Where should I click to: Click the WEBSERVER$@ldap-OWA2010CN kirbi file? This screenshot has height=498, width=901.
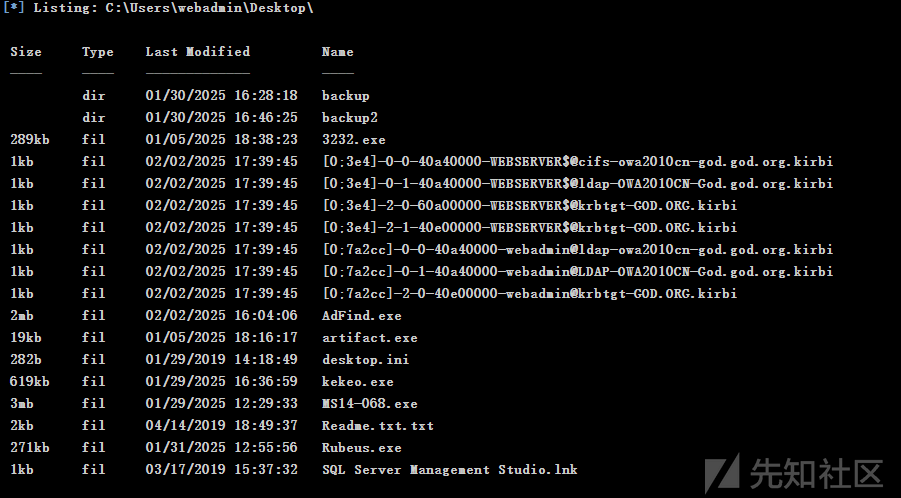(577, 184)
